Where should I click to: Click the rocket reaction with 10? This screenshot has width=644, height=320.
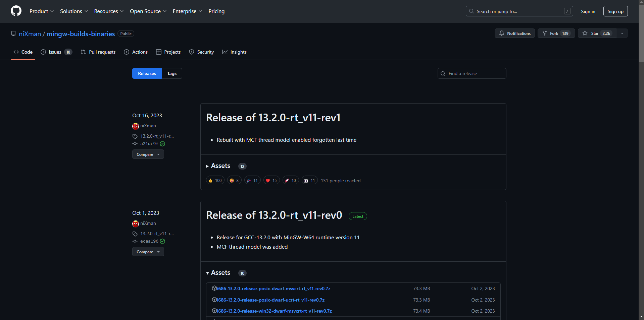tap(291, 180)
